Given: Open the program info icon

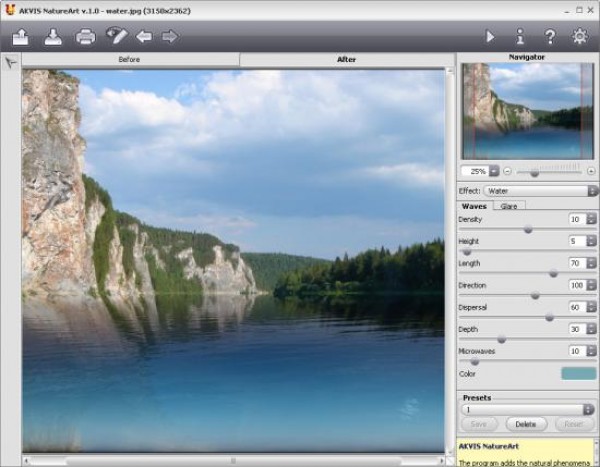Looking at the screenshot, I should point(520,37).
